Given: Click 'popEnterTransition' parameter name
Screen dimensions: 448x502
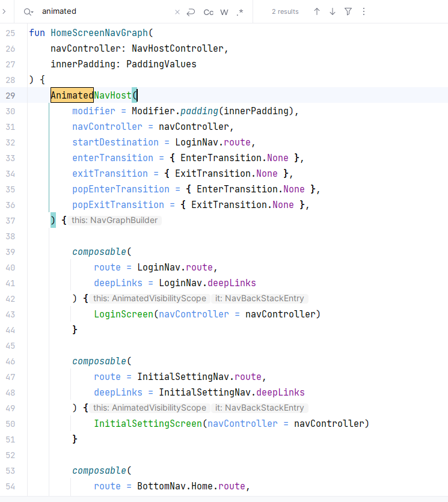Looking at the screenshot, I should (x=121, y=189).
